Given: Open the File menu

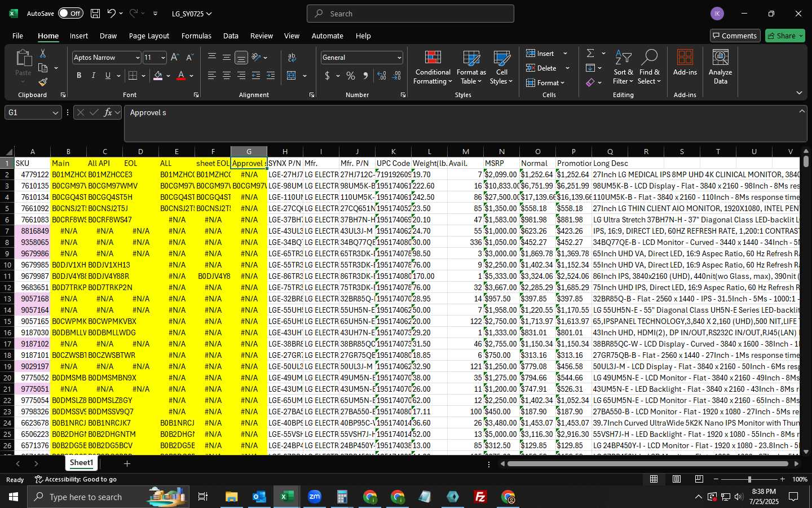Looking at the screenshot, I should 17,36.
